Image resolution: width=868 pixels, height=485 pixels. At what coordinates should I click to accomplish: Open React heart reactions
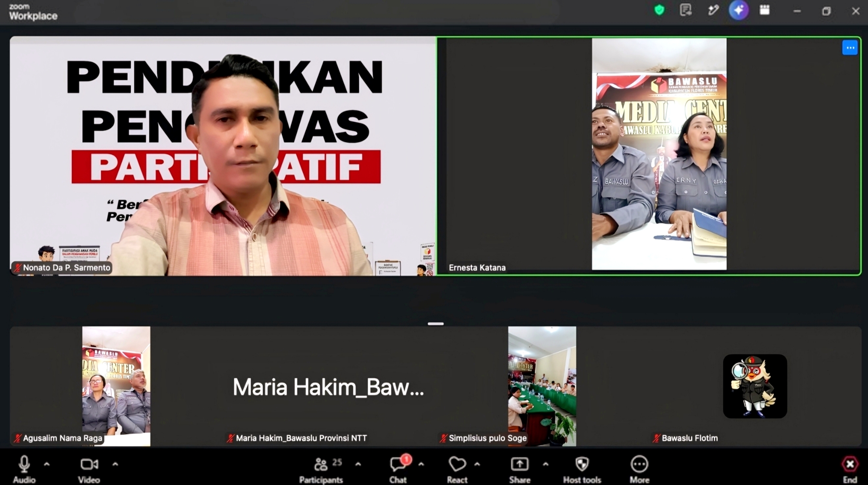457,469
